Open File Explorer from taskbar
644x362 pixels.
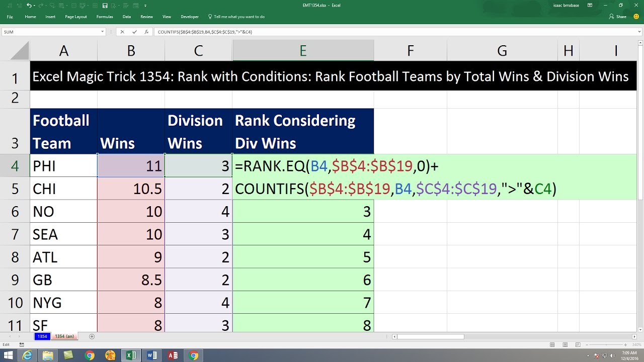point(48,355)
